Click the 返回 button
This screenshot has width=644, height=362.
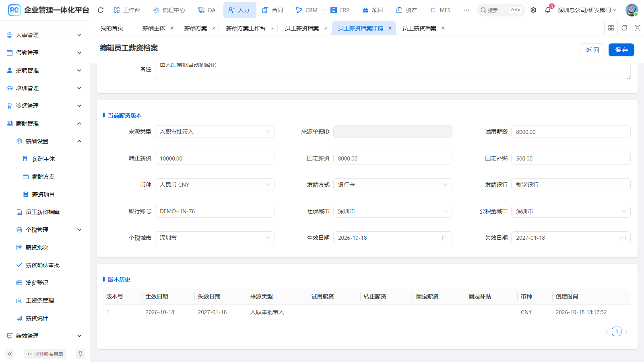click(592, 50)
